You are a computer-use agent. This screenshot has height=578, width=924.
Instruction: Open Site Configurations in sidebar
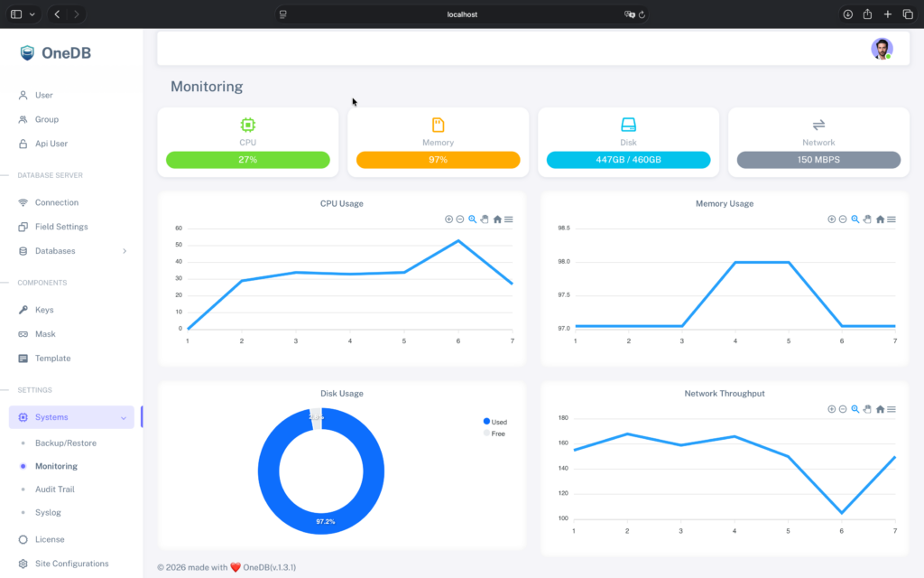pyautogui.click(x=71, y=564)
